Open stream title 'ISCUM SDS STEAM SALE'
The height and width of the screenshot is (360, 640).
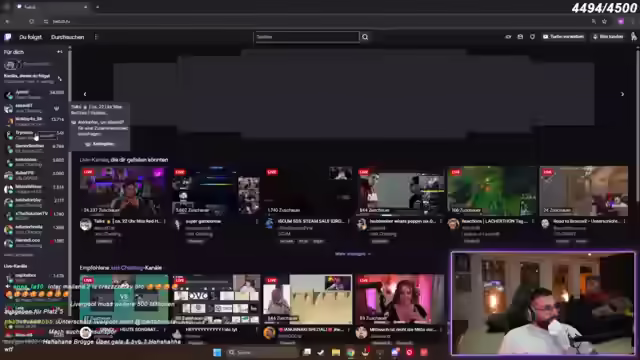point(311,221)
